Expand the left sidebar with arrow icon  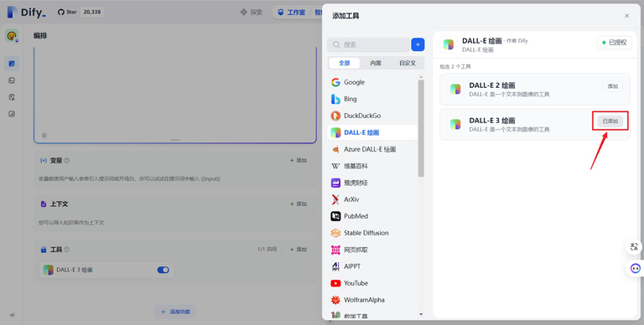(x=12, y=315)
